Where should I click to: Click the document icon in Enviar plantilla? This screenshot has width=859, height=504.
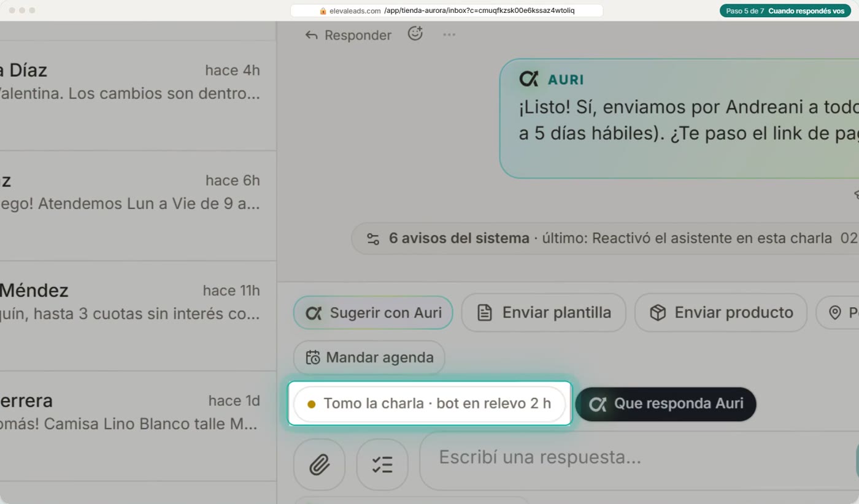coord(485,313)
